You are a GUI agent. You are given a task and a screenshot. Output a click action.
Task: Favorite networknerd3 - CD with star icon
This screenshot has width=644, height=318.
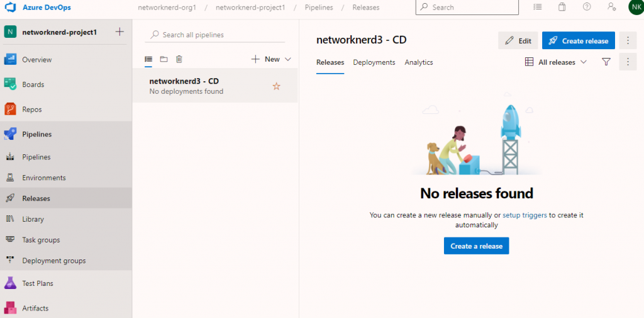277,86
